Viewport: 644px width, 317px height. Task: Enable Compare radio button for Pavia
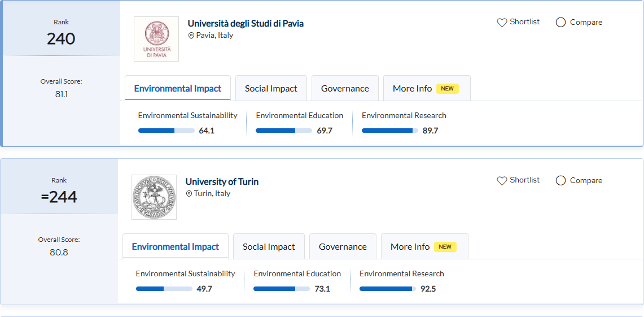point(560,23)
